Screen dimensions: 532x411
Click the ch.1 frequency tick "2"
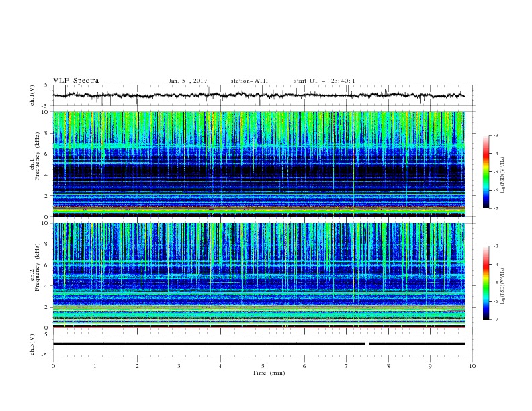[47, 195]
